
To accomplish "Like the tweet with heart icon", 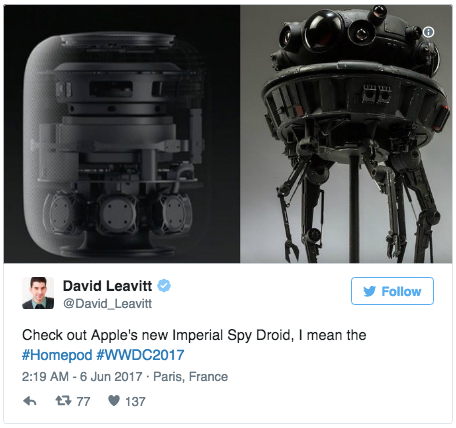I will (114, 400).
